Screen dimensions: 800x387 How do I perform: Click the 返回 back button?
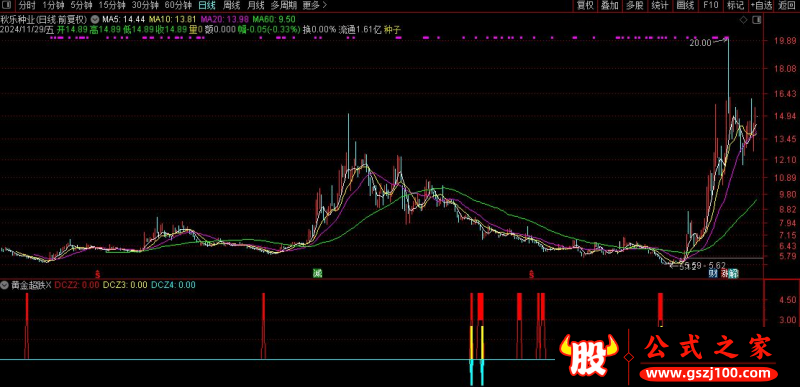pos(786,6)
